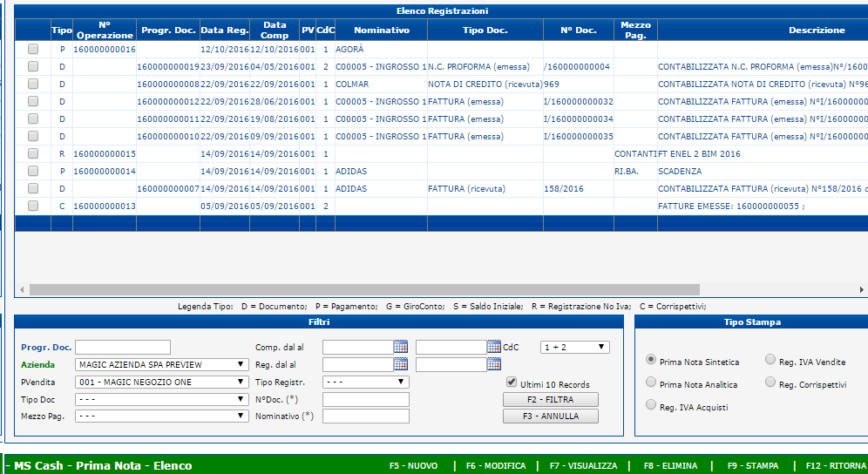Select Reg. IVA Acquisti print type

(651, 405)
